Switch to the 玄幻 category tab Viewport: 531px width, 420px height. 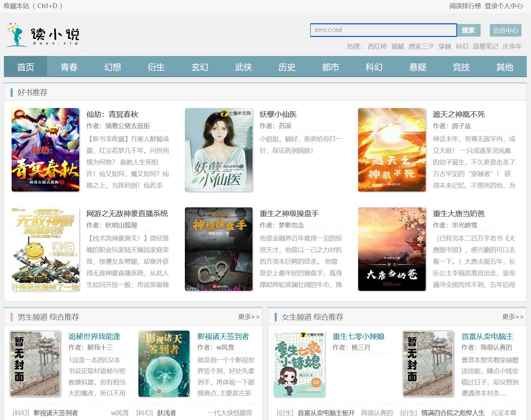(200, 67)
